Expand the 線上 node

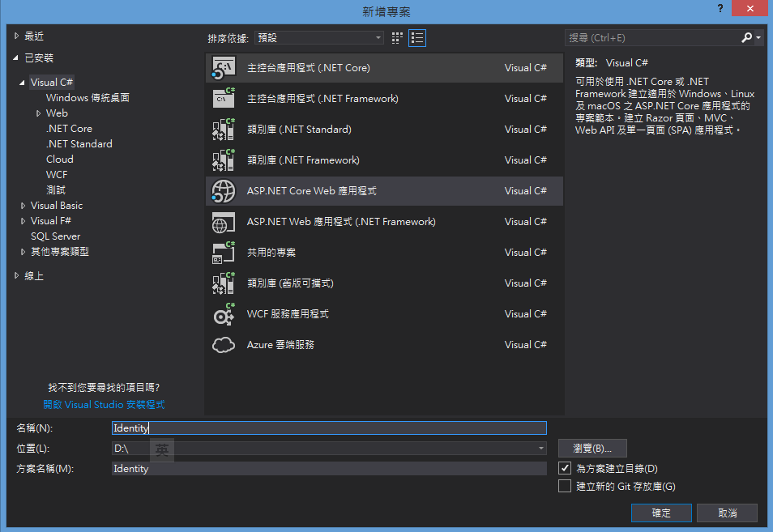(x=16, y=276)
